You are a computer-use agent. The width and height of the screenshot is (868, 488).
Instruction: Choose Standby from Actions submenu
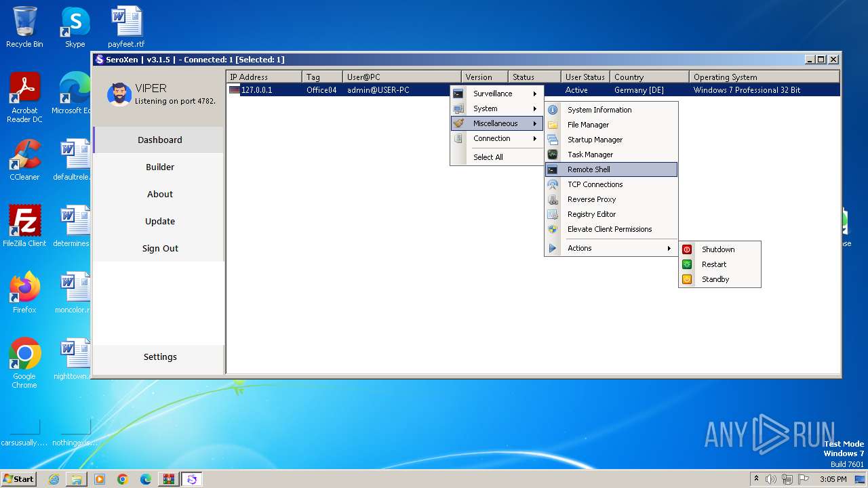[x=719, y=279]
